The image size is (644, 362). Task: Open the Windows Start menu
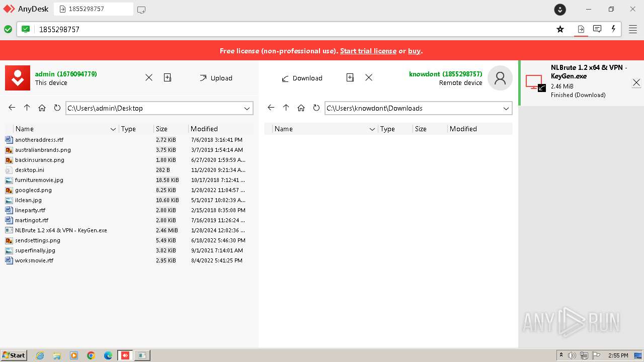pos(14,355)
